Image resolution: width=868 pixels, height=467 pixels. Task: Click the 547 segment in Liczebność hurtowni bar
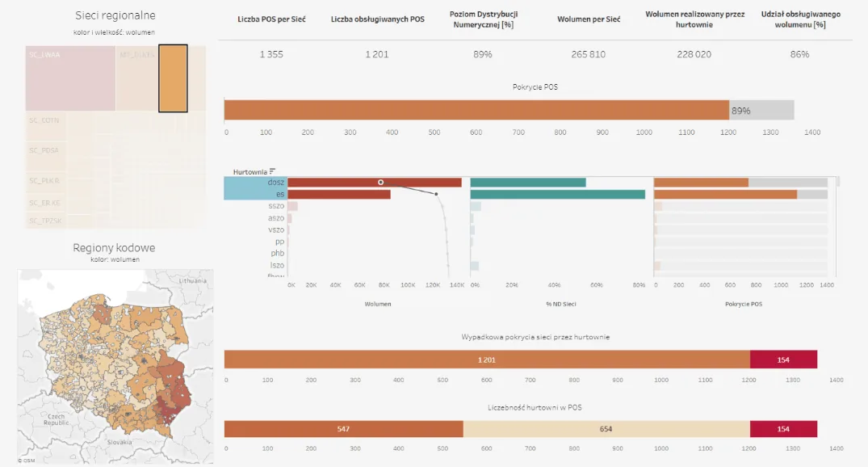coord(344,429)
